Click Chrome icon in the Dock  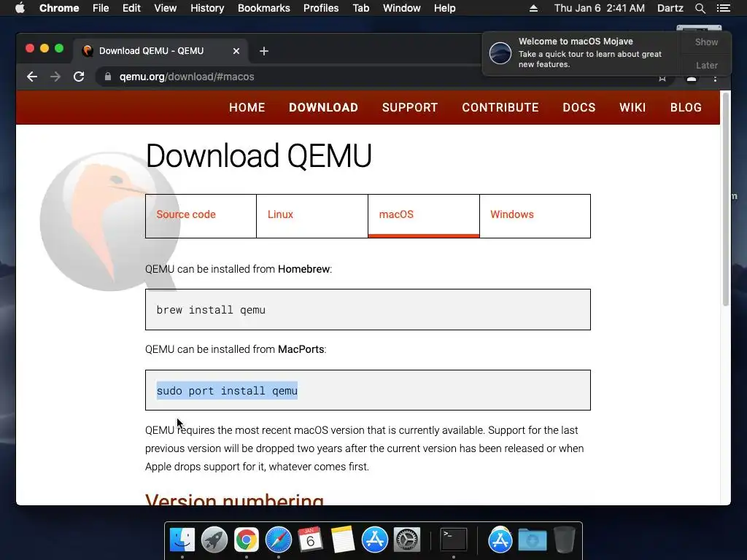click(247, 540)
